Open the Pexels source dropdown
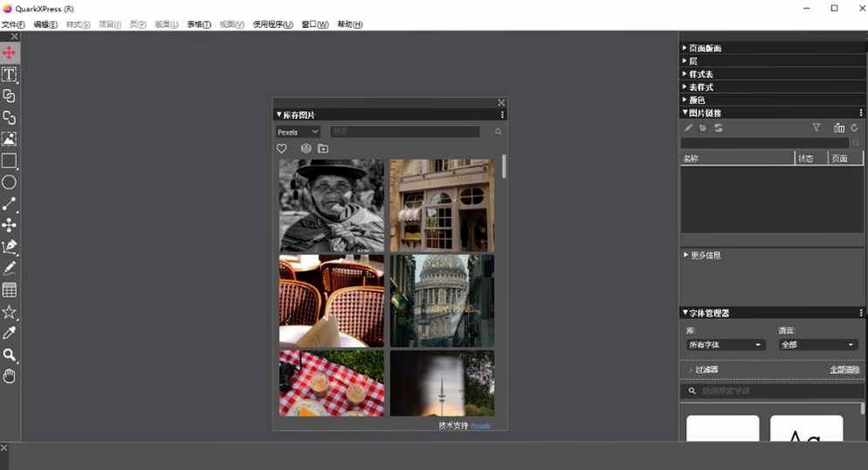The width and height of the screenshot is (868, 470). 298,132
